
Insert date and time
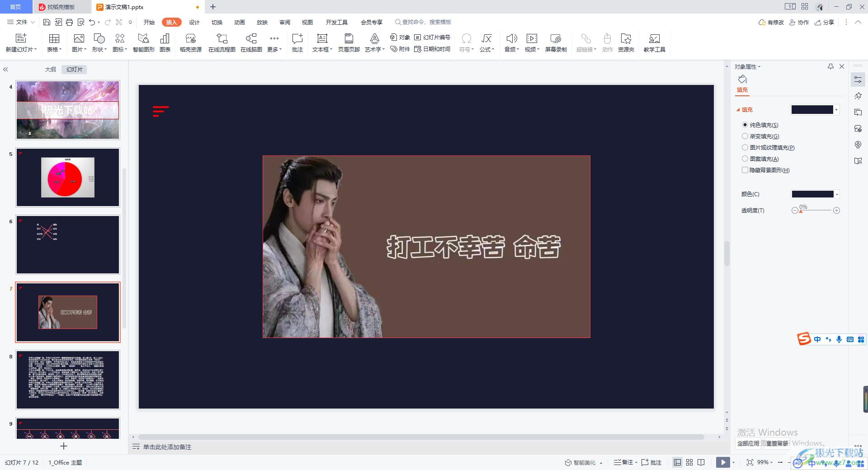432,49
